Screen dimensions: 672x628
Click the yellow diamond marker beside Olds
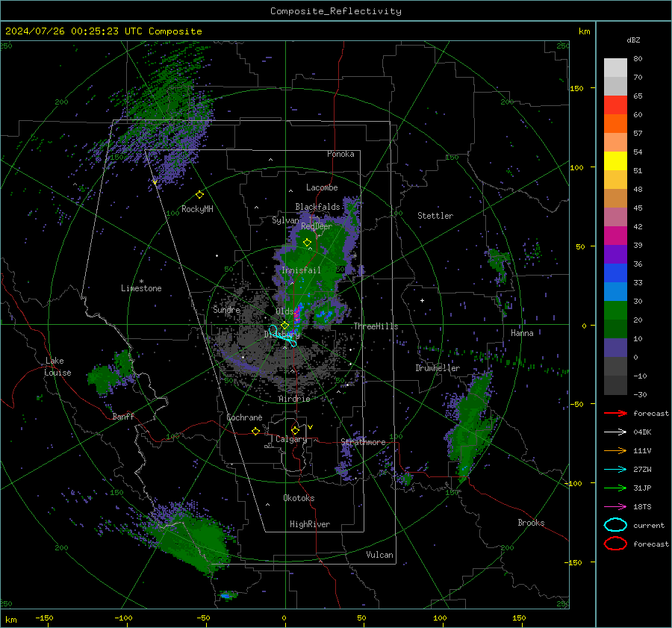(284, 326)
